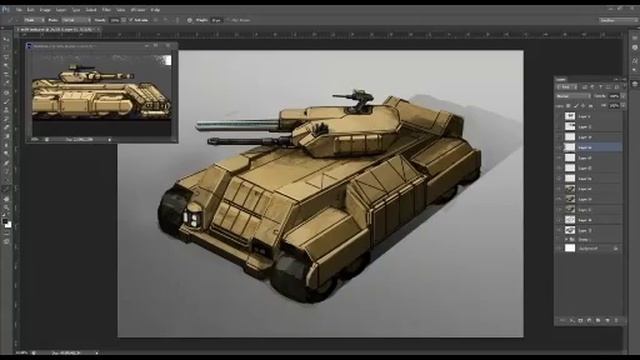Select the Gradient tool
Image resolution: width=640 pixels, height=360 pixels.
[6, 137]
